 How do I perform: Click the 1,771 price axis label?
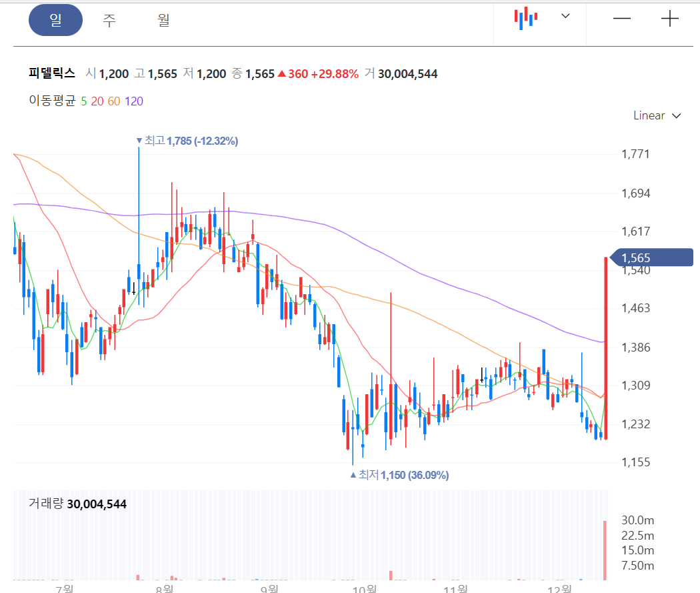coord(635,155)
